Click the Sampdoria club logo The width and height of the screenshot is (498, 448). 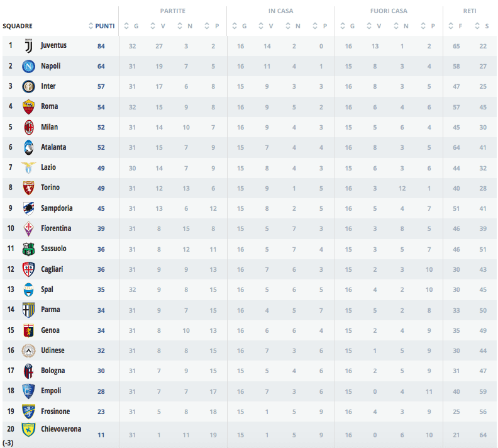pos(28,208)
